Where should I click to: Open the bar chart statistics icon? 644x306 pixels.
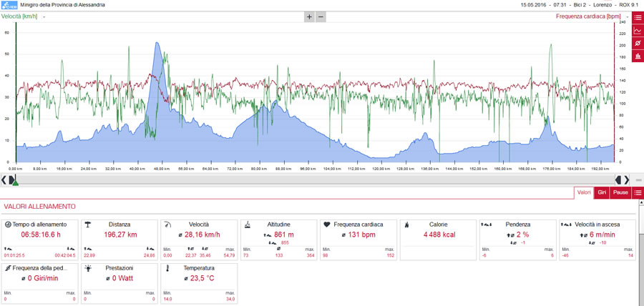click(x=638, y=56)
